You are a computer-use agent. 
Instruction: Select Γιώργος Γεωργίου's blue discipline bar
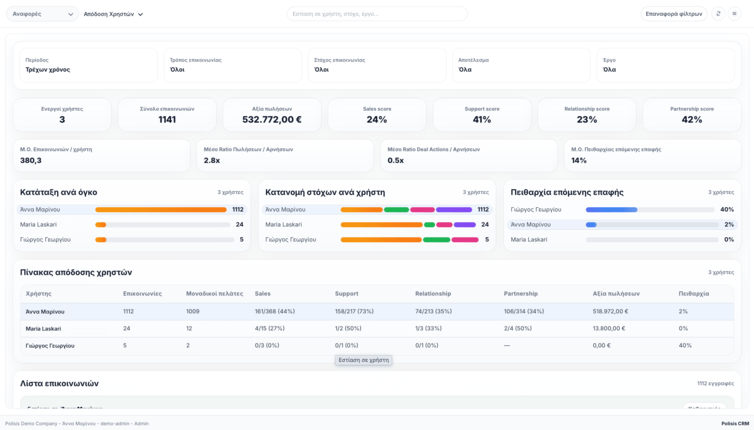(611, 210)
